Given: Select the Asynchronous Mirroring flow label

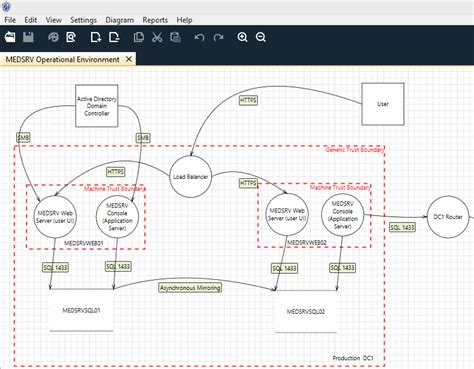Looking at the screenshot, I should click(x=190, y=288).
